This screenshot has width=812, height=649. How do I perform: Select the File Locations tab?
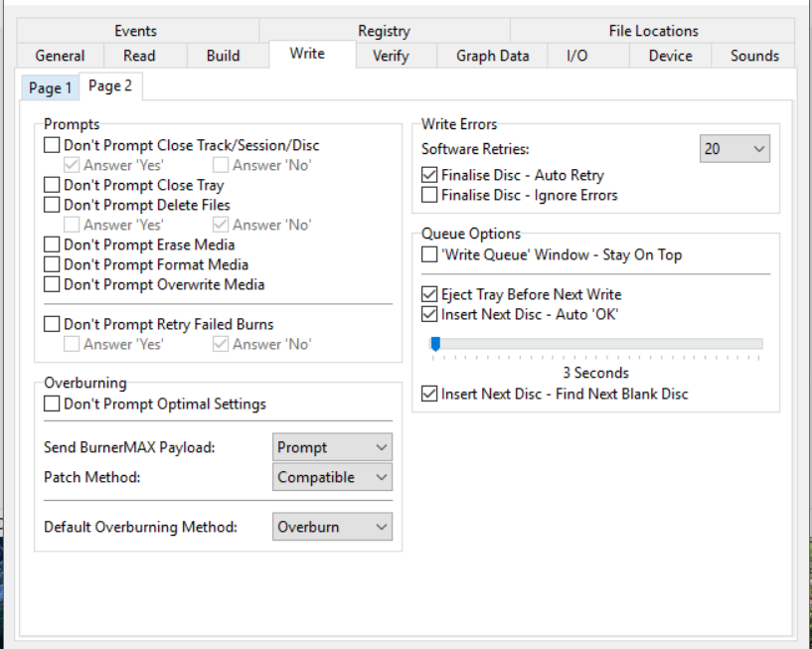(653, 31)
